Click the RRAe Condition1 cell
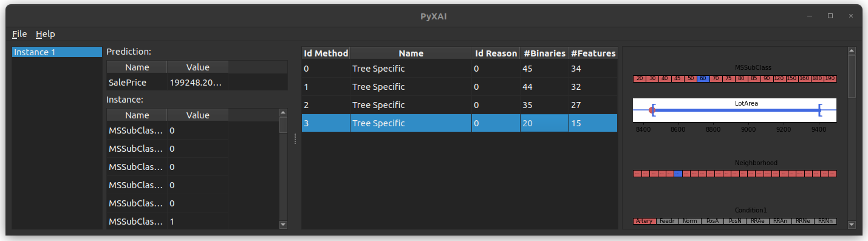This screenshot has width=868, height=241. pos(757,221)
